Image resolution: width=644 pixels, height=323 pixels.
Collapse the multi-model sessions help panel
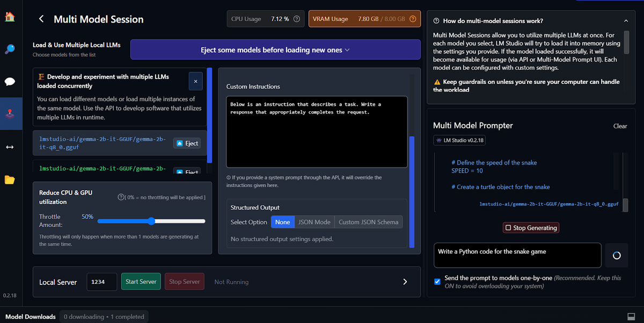[x=626, y=20]
